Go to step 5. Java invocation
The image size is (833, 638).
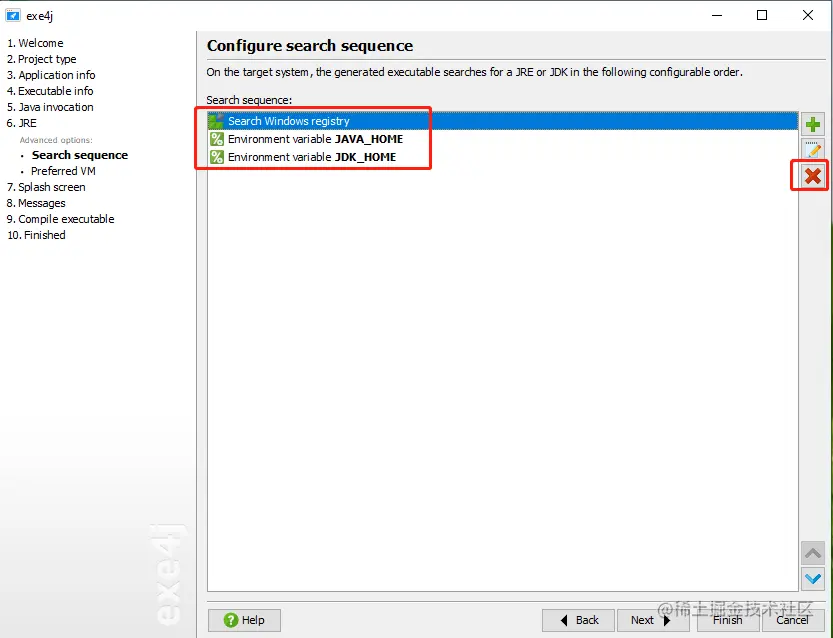[x=50, y=107]
